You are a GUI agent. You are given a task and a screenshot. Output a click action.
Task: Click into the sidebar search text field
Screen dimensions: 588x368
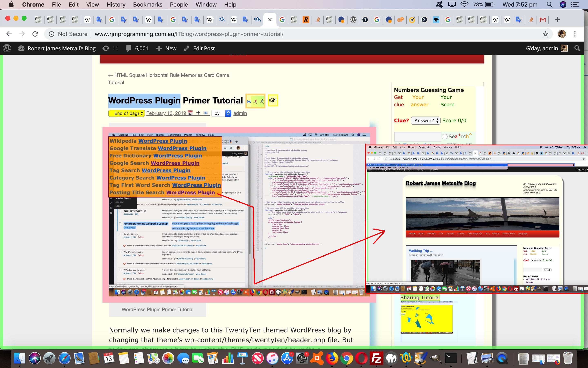[x=418, y=136]
